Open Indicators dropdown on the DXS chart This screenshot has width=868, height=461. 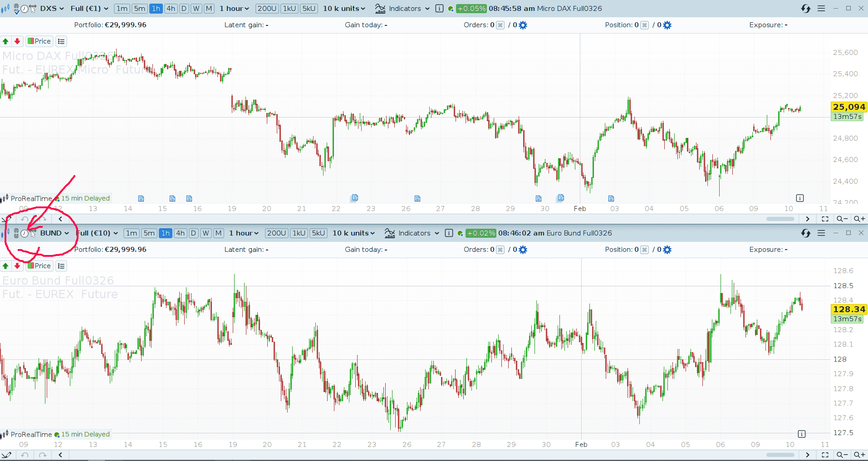pos(402,9)
